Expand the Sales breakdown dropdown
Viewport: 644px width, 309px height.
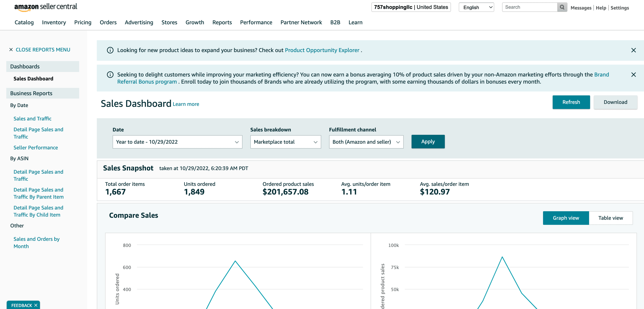pyautogui.click(x=285, y=142)
